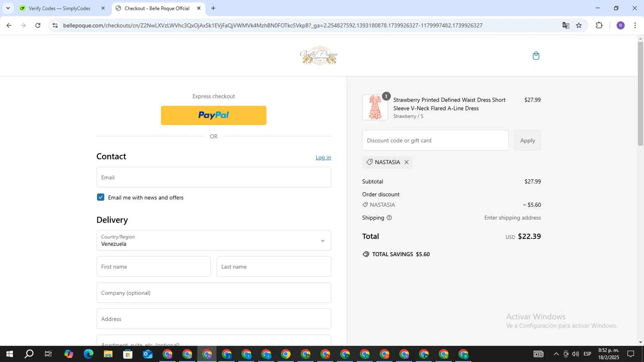Click the strawberry dress product thumbnail
Viewport: 644px width, 362px height.
[375, 107]
